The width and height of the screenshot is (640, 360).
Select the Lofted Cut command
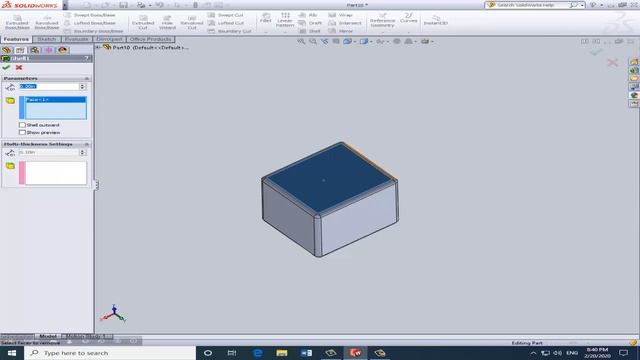226,23
